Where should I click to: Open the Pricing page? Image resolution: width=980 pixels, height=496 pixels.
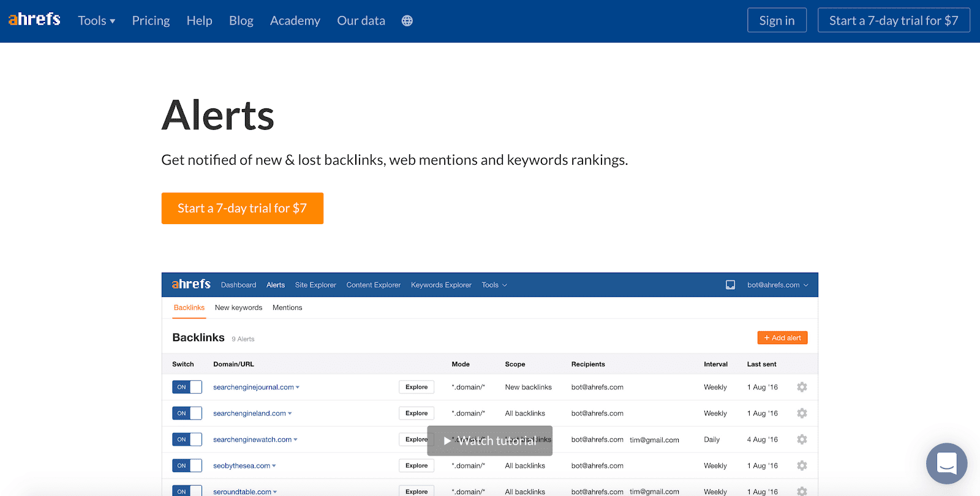(x=151, y=21)
